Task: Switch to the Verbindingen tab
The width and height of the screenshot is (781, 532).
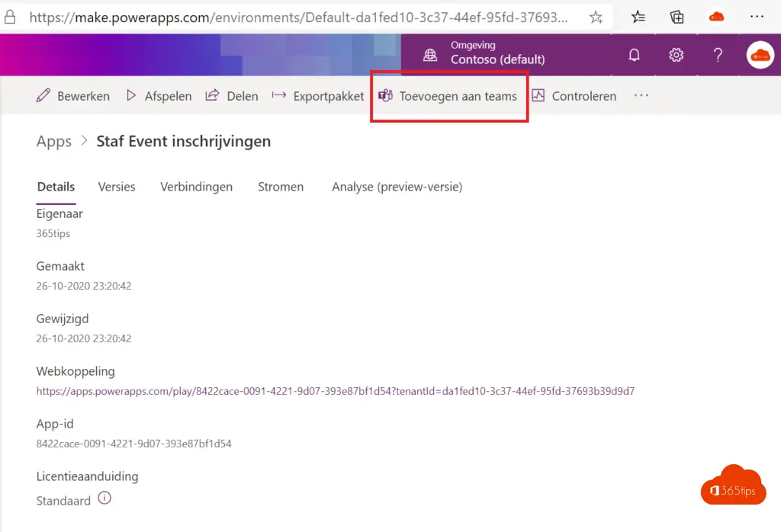Action: click(196, 187)
